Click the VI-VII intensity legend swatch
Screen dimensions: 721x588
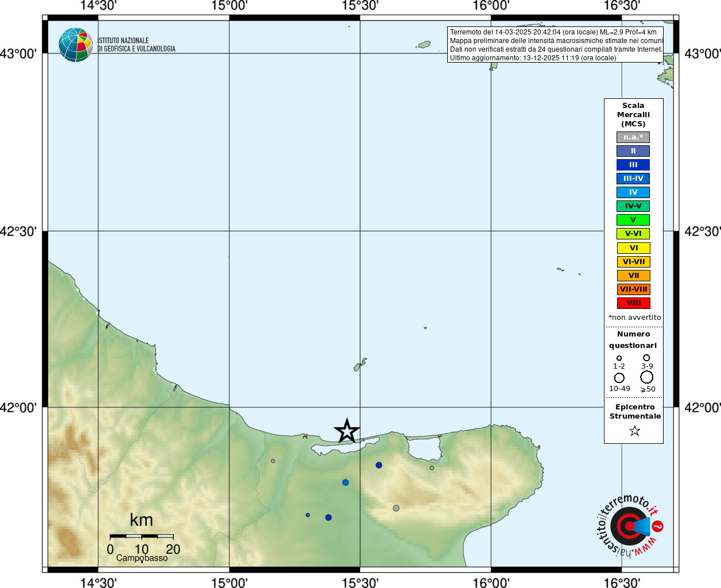[x=633, y=262]
